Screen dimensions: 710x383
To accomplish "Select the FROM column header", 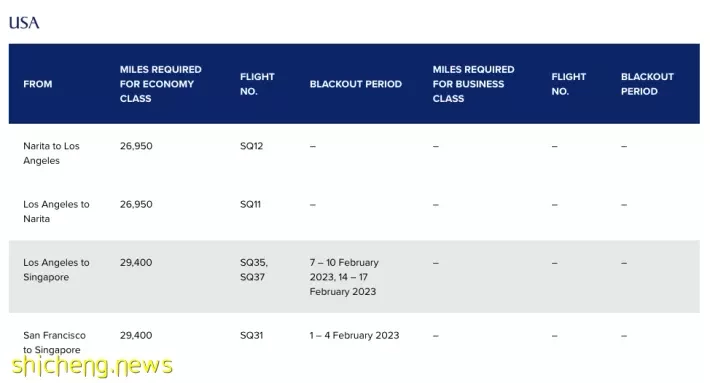I will click(x=38, y=84).
